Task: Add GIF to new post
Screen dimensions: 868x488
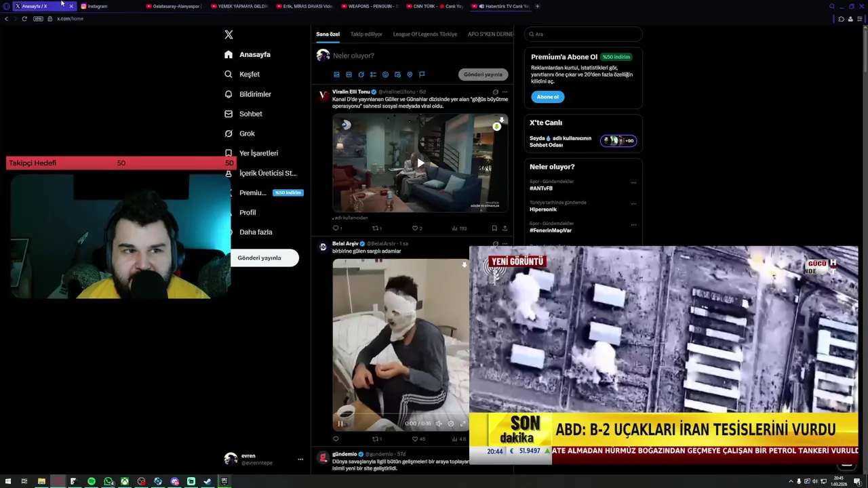Action: click(349, 75)
